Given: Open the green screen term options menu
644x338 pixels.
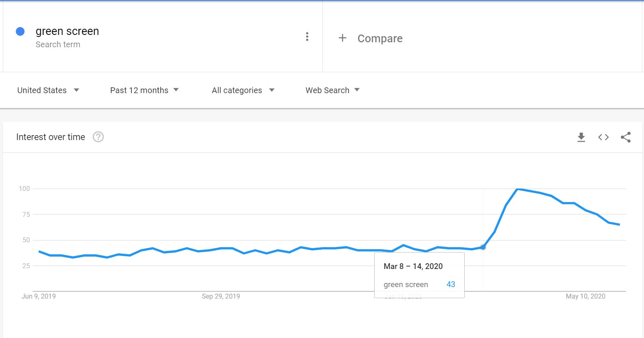Looking at the screenshot, I should [307, 37].
